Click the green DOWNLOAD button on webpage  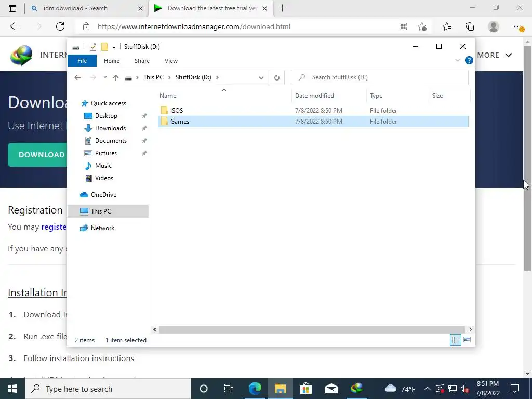point(38,155)
